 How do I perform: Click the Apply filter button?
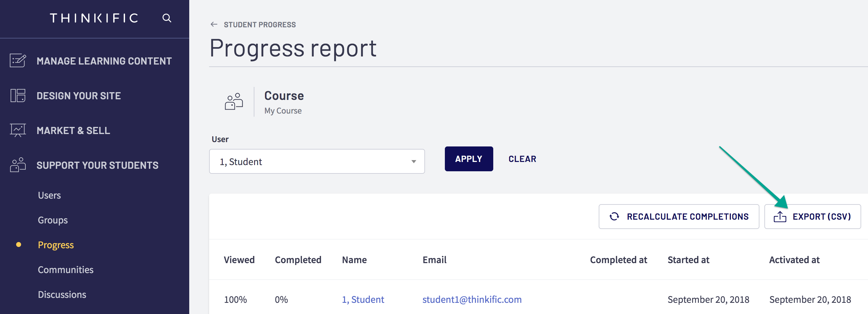click(469, 159)
